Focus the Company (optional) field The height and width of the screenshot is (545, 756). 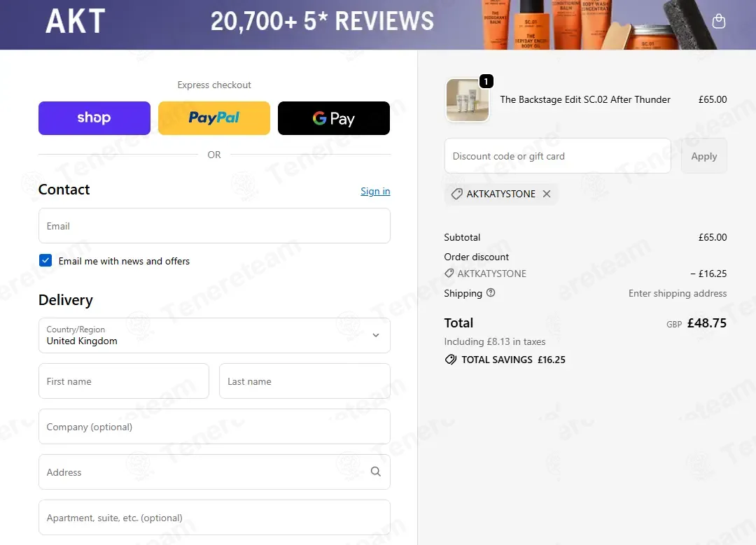click(x=215, y=427)
